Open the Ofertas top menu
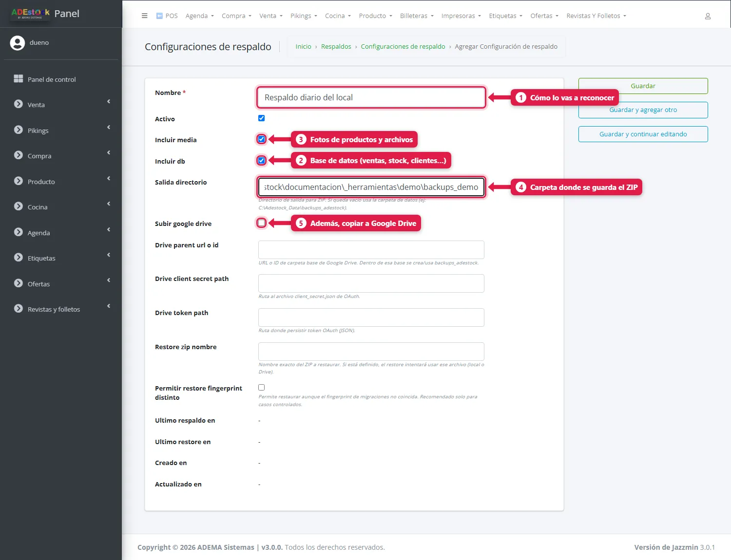Image resolution: width=731 pixels, height=560 pixels. point(544,16)
